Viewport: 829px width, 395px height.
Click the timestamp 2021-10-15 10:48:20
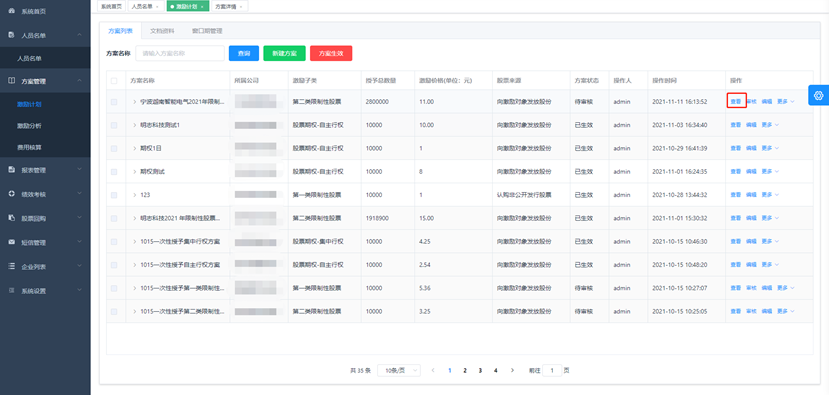click(679, 265)
